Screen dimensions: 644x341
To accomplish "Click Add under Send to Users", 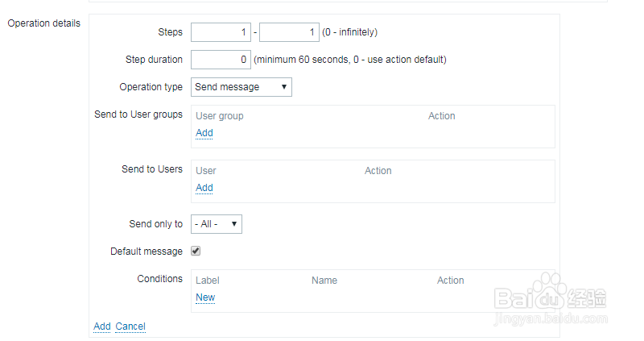I will [x=204, y=188].
